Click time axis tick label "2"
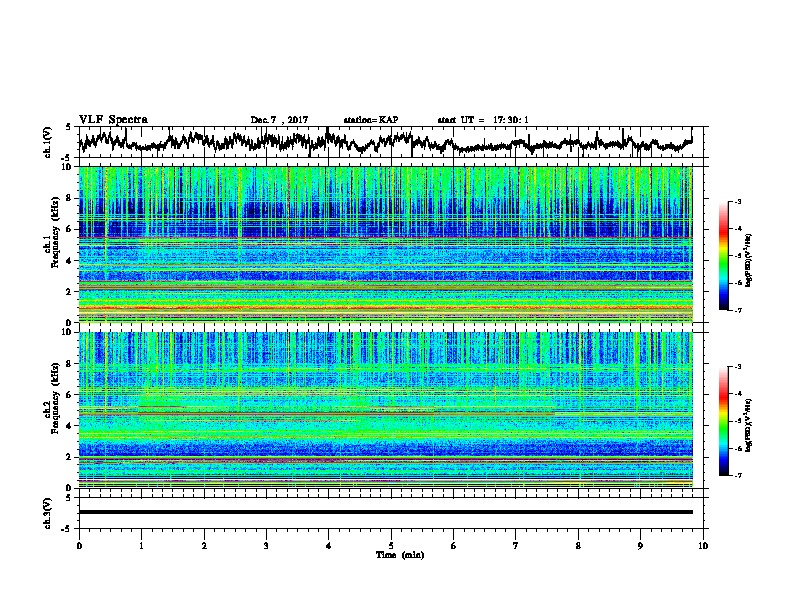792x612 pixels. [x=204, y=546]
